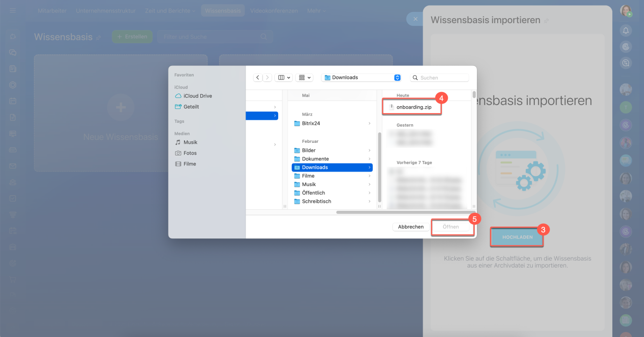Select Fotos under Medien in dialog sidebar

click(x=186, y=153)
